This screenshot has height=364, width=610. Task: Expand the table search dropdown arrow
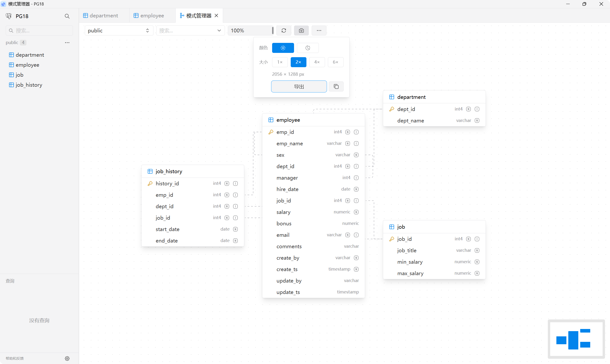coord(219,30)
